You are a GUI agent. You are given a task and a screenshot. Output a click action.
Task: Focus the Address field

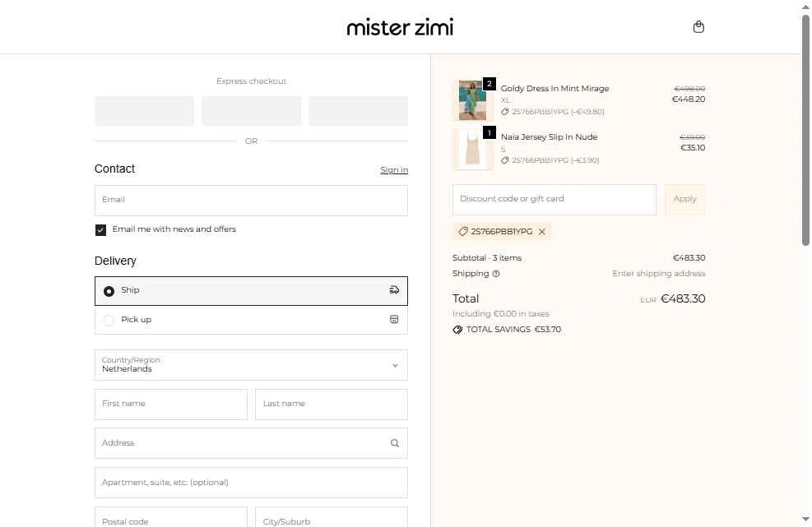pyautogui.click(x=251, y=443)
